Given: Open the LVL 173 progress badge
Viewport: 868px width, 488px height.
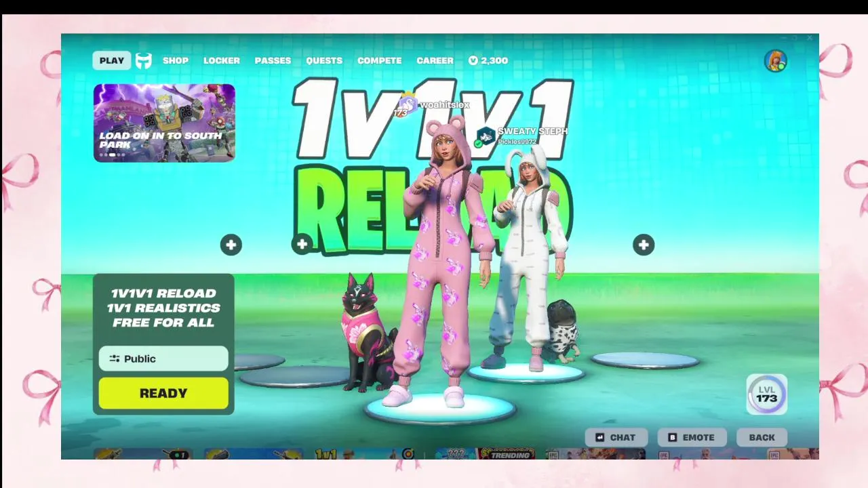Looking at the screenshot, I should [767, 394].
